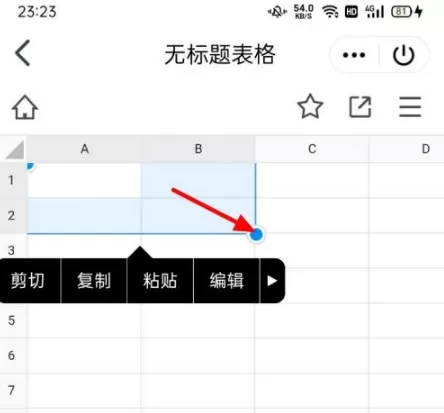Tap the battery status icon

(x=401, y=12)
